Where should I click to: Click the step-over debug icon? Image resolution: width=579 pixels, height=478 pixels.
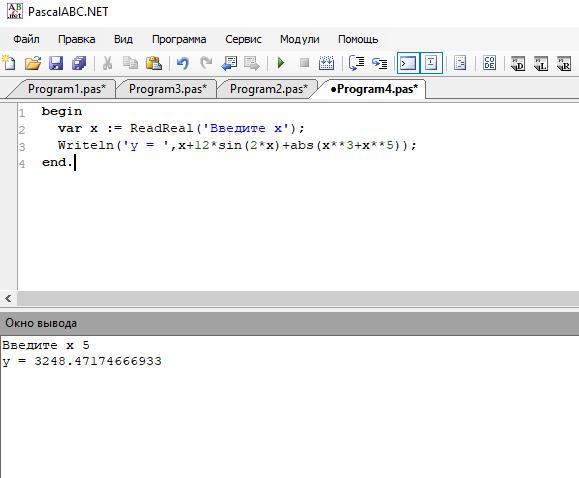(x=356, y=63)
